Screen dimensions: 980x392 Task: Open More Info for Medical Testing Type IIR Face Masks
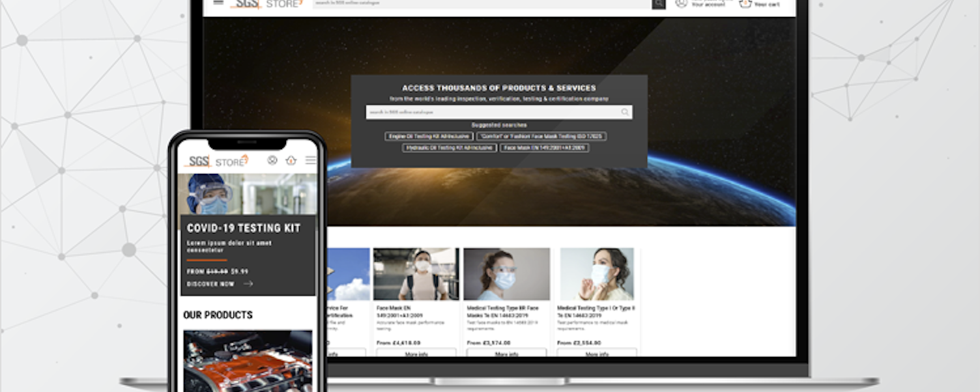[506, 354]
